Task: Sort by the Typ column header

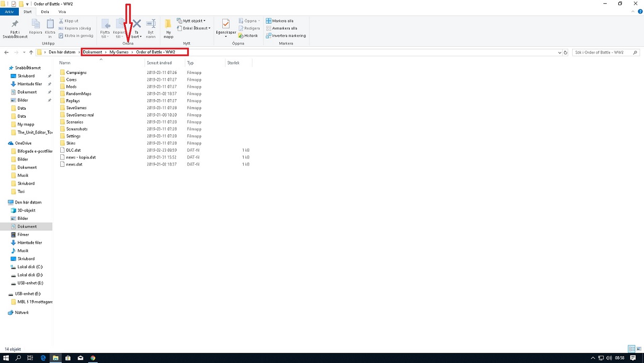Action: tap(204, 63)
